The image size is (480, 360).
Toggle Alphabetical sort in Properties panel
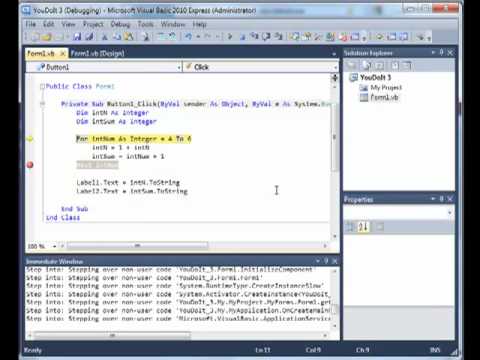(363, 227)
